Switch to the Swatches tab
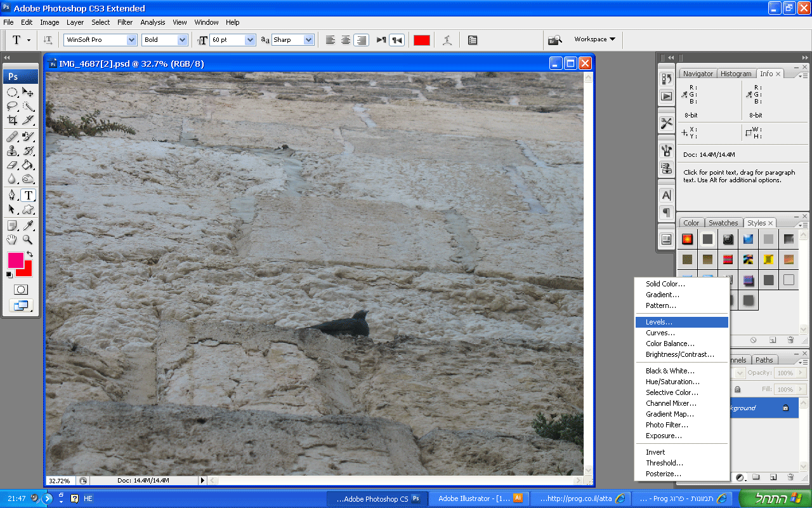812x508 pixels. pos(723,223)
